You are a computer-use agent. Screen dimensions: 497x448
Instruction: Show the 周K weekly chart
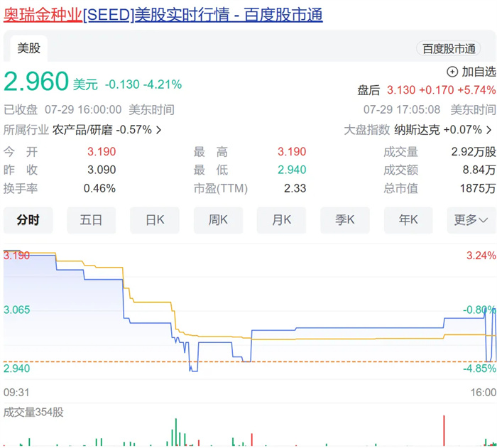point(218,220)
